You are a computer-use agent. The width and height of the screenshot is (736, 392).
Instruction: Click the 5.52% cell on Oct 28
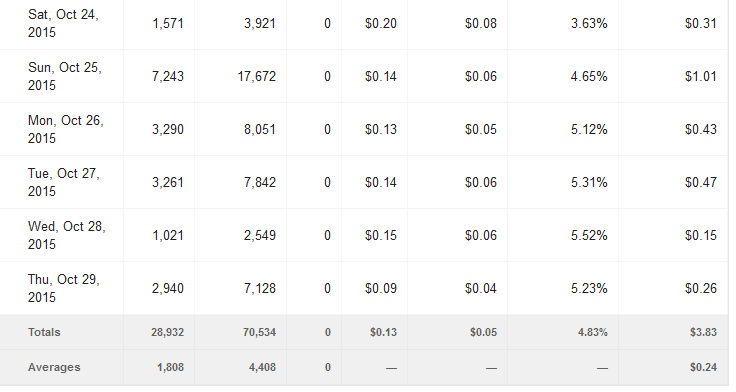pos(589,236)
